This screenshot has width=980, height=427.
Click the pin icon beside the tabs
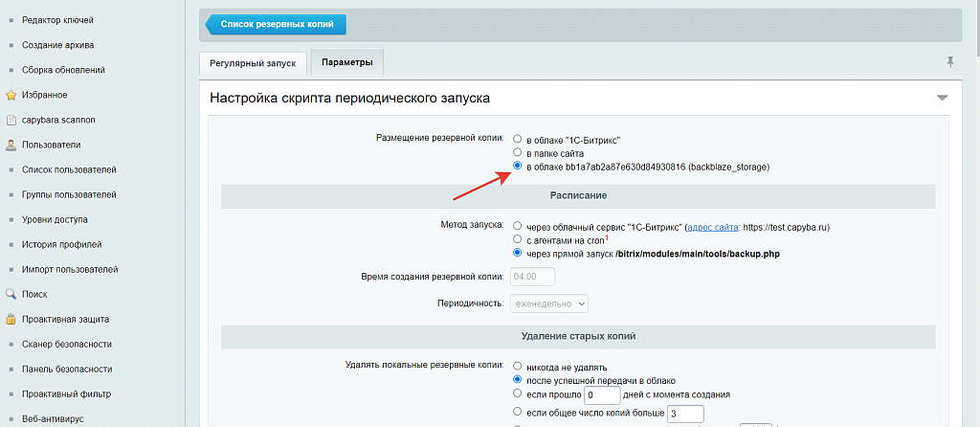click(x=949, y=62)
